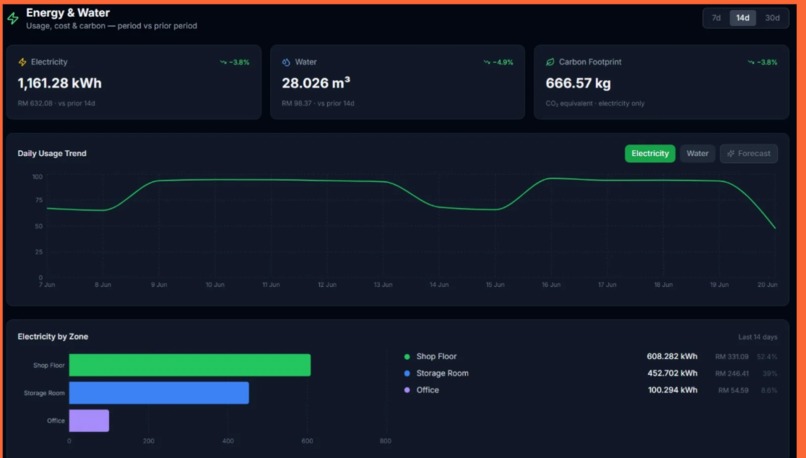
Task: Click the RM 98.37 vs prior 14d text
Action: point(318,103)
